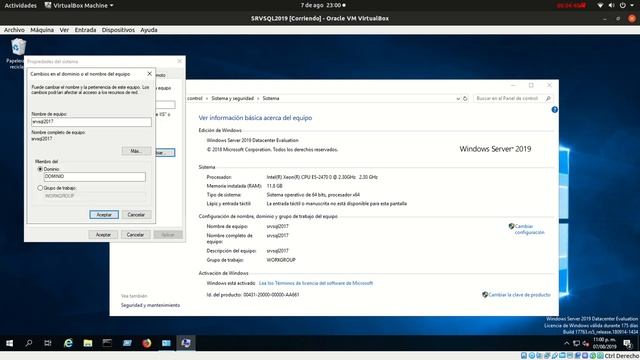640x360 pixels.
Task: Open the Windows Start menu
Action: pyautogui.click(x=9, y=343)
